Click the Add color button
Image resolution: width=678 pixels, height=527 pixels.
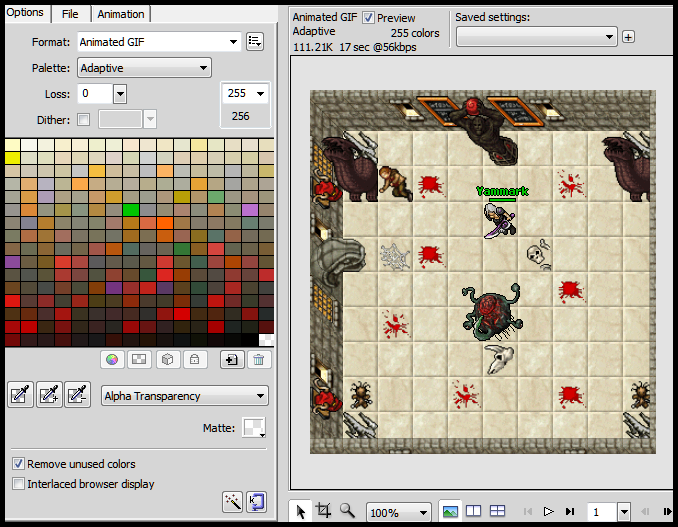(x=231, y=359)
